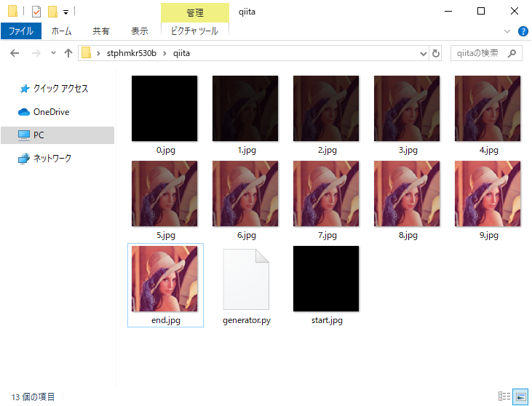Image resolution: width=532 pixels, height=406 pixels.
Task: Select the 5.jpg thumbnail
Action: [164, 194]
